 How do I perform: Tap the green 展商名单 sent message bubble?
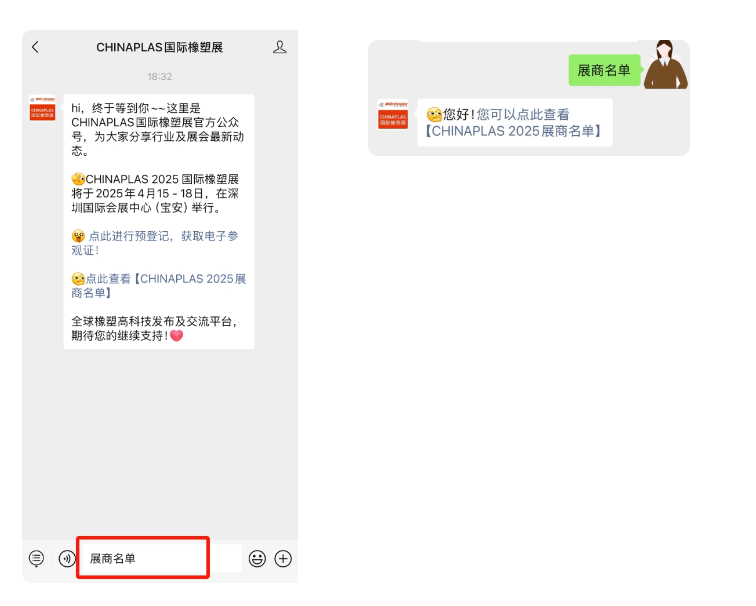coord(604,70)
